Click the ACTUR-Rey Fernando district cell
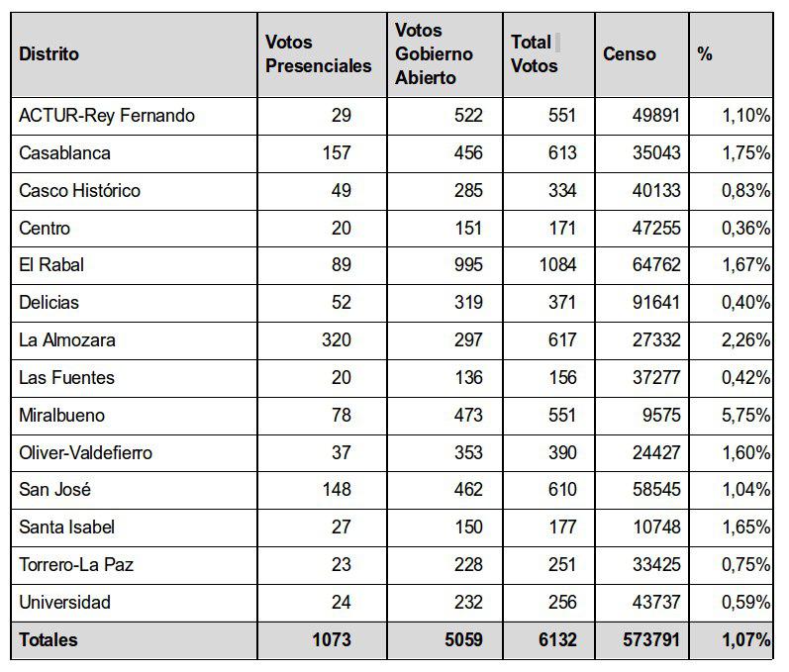The width and height of the screenshot is (789, 672). coord(107,116)
